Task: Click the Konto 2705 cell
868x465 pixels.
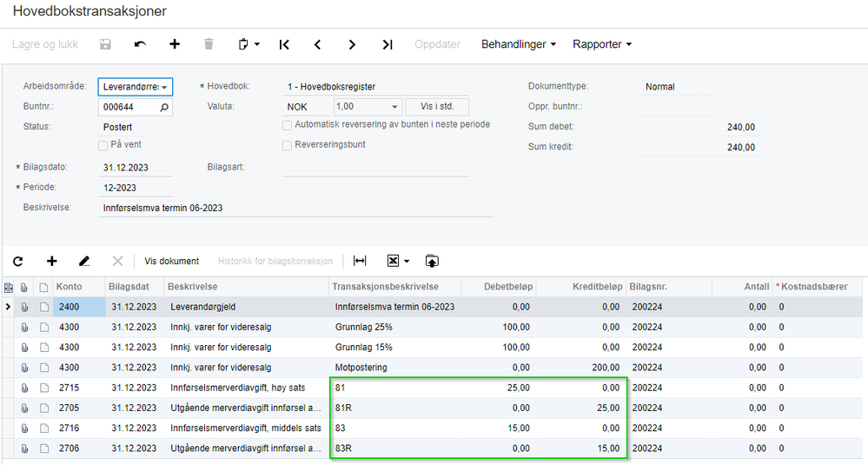Action: point(79,408)
